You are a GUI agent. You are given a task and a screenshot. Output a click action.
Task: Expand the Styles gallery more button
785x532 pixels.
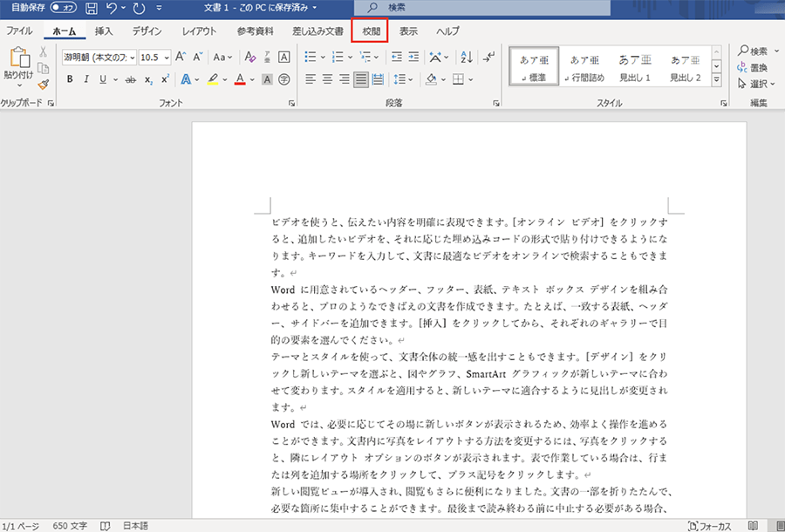pos(716,79)
